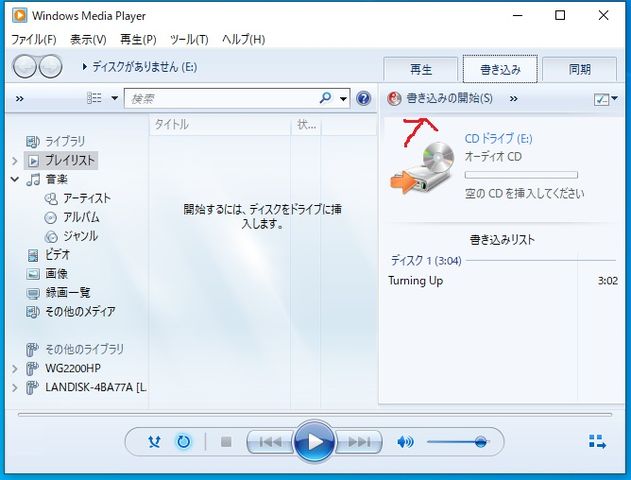Viewport: 631px width, 480px height.
Task: Switch to the 同期 tab
Action: pyautogui.click(x=579, y=70)
